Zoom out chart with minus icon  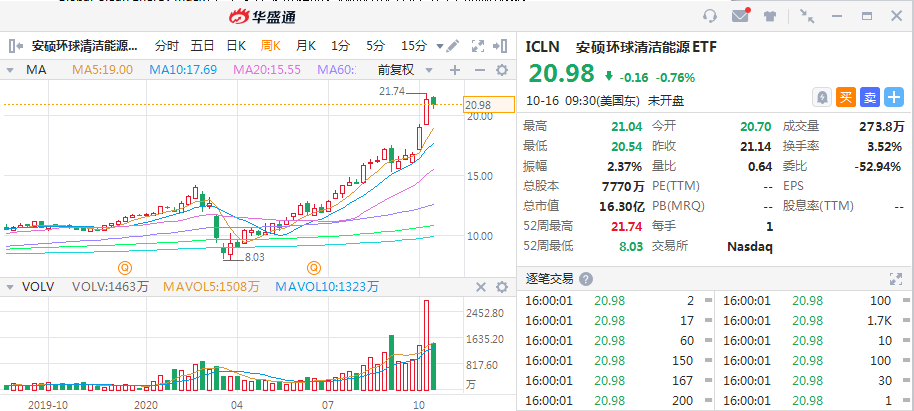click(x=480, y=71)
